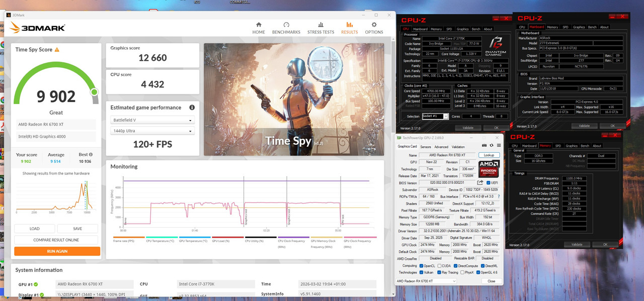Click the GPU #1 green check icon
This screenshot has height=301, width=644.
pyautogui.click(x=36, y=284)
